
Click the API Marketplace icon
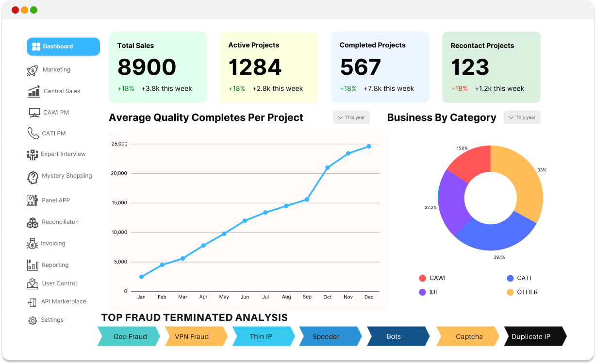pyautogui.click(x=32, y=302)
